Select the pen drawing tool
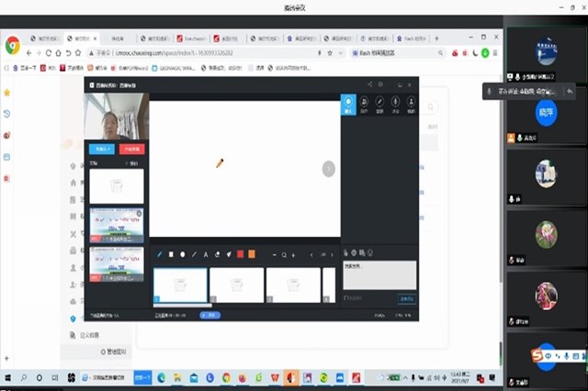Image resolution: width=588 pixels, height=391 pixels. pyautogui.click(x=159, y=254)
